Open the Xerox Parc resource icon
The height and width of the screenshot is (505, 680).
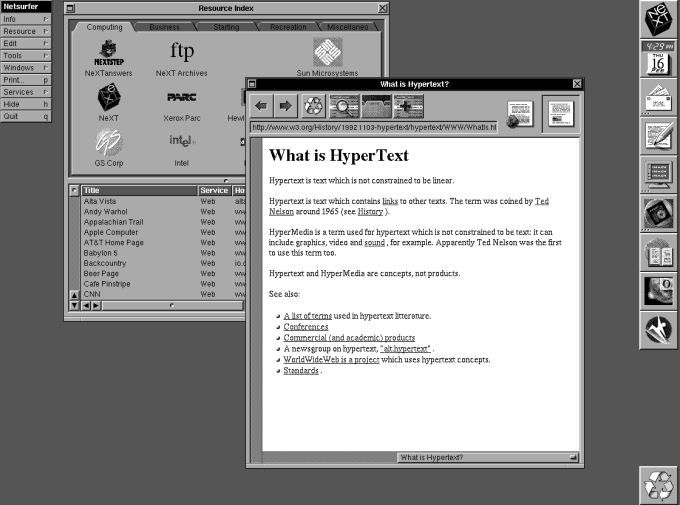[182, 105]
